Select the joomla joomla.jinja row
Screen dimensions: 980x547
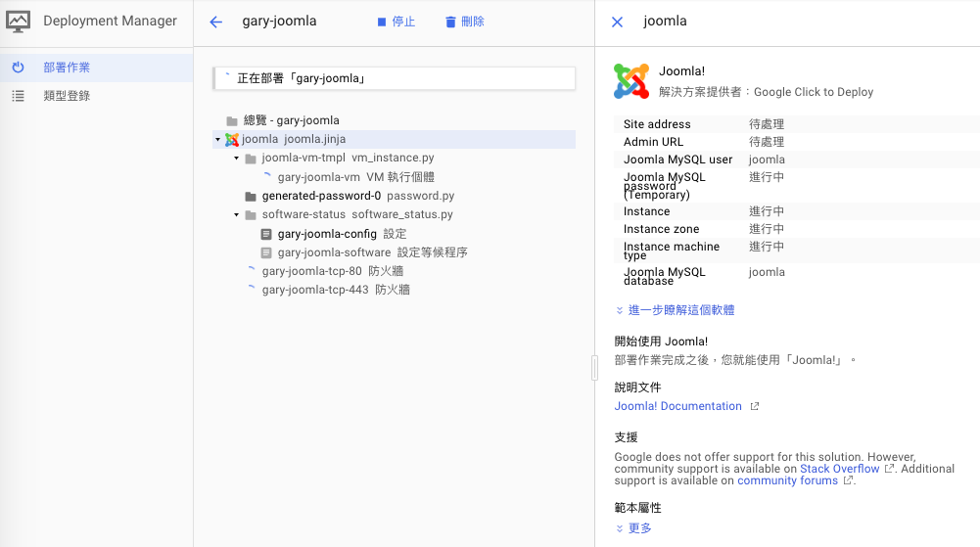click(x=394, y=139)
